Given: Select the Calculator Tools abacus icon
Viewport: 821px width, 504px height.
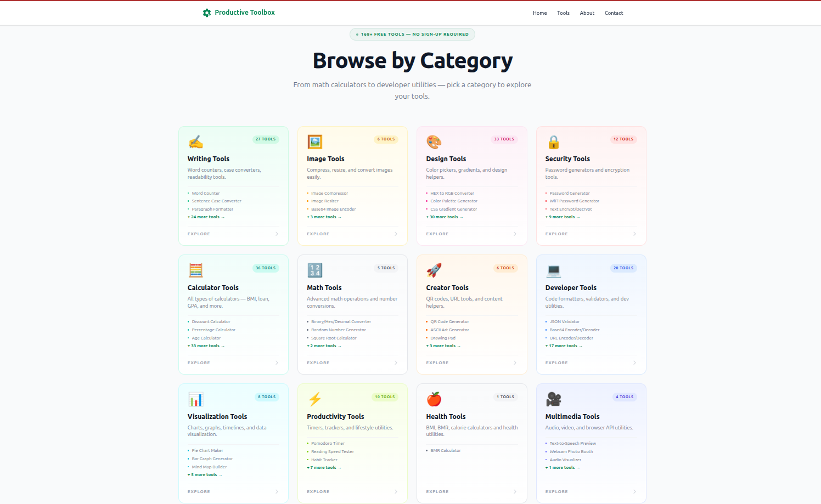Looking at the screenshot, I should (x=196, y=270).
